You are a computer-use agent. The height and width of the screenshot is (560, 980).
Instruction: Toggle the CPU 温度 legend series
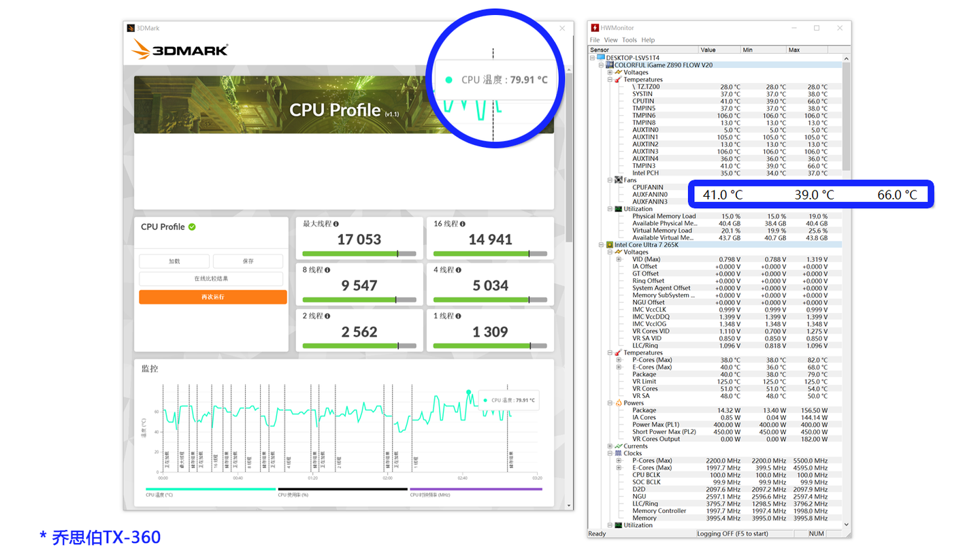210,492
